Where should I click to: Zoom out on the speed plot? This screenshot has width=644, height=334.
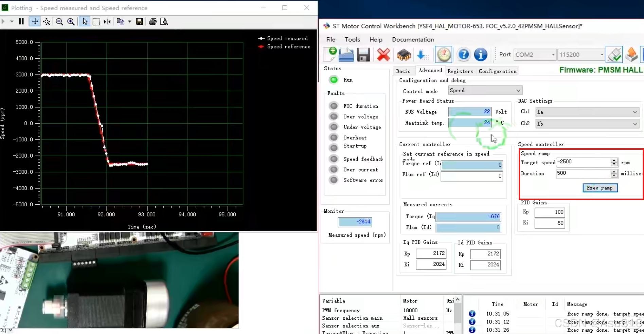pos(59,21)
